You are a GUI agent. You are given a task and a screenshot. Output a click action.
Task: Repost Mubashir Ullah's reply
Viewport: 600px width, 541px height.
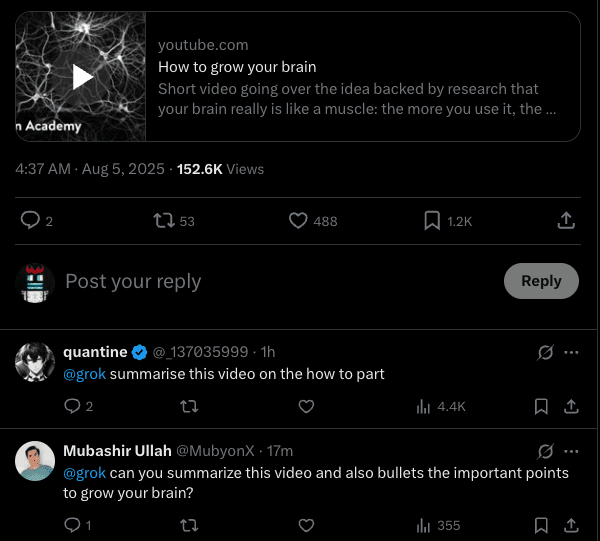point(188,525)
